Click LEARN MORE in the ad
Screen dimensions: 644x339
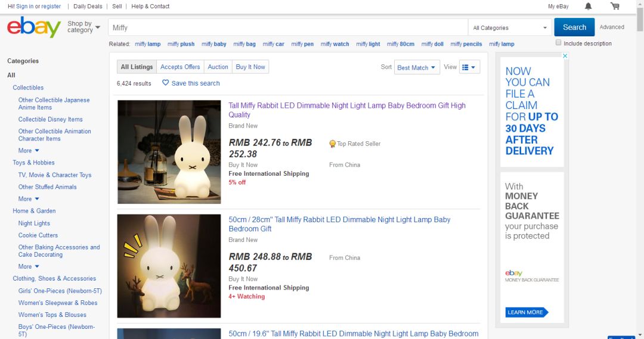click(x=527, y=312)
